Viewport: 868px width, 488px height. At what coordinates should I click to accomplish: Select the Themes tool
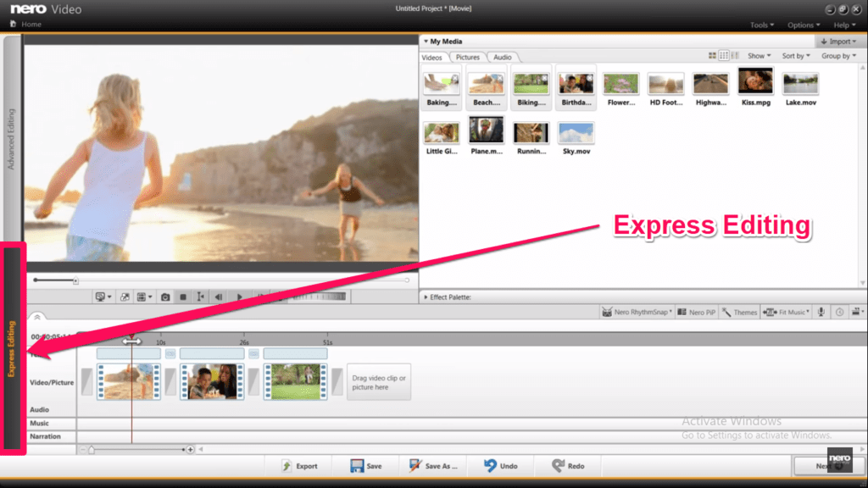coord(739,312)
